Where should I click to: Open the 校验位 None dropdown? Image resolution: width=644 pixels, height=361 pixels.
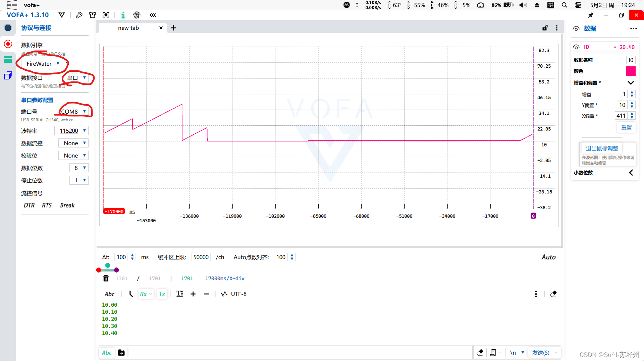[x=73, y=156]
